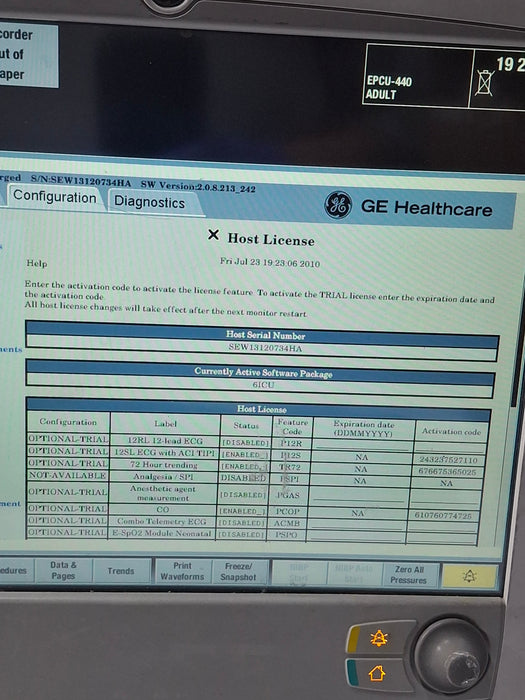Click the E-SpO2 Module Neonatal label
Viewport: 525px width, 700px height.
click(x=161, y=533)
